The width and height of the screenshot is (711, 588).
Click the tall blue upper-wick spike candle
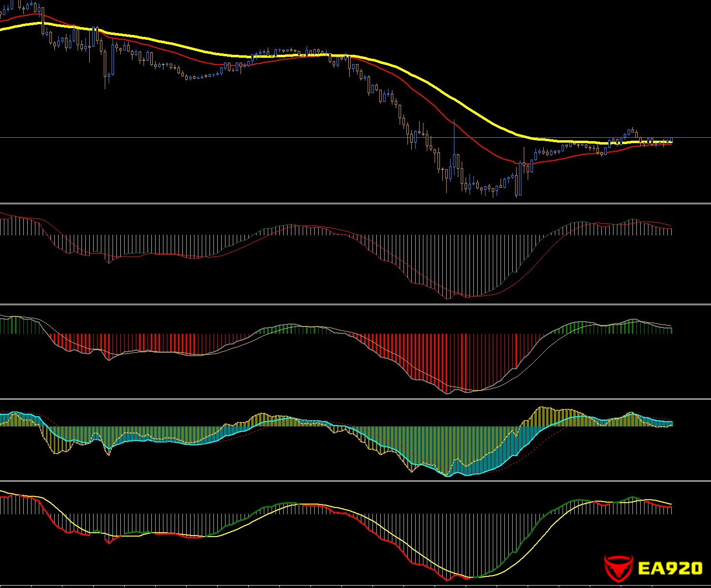click(x=454, y=146)
